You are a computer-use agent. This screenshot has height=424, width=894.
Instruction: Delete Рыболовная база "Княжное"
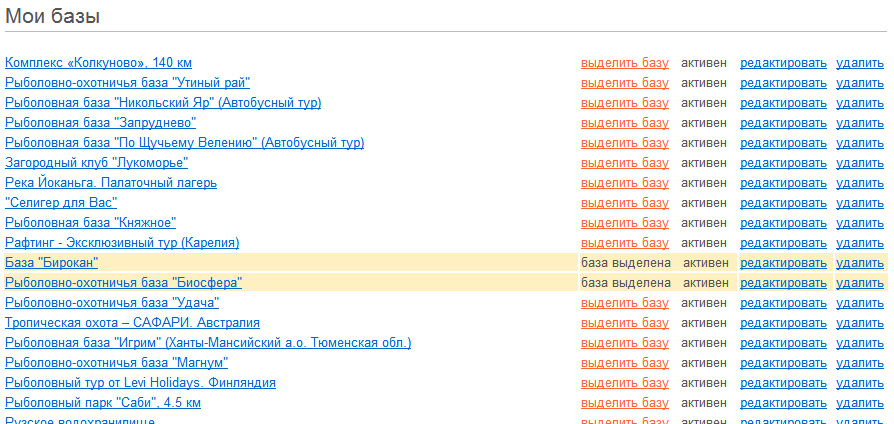click(859, 223)
